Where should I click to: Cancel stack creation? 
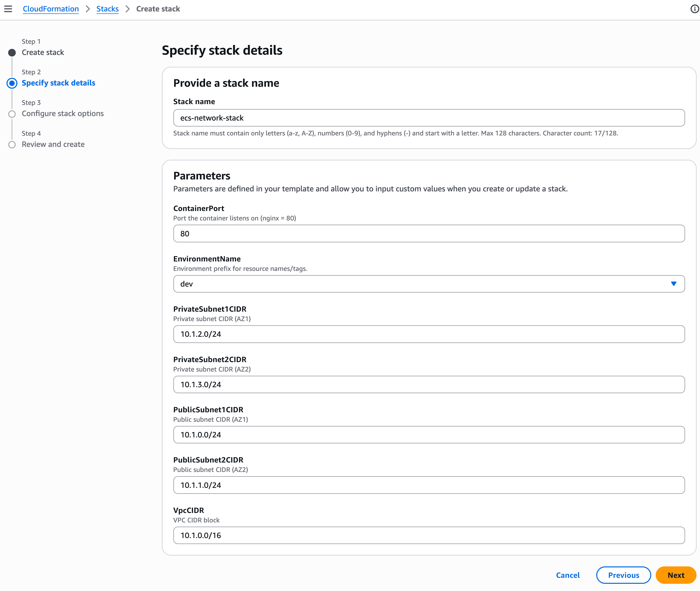pos(568,575)
